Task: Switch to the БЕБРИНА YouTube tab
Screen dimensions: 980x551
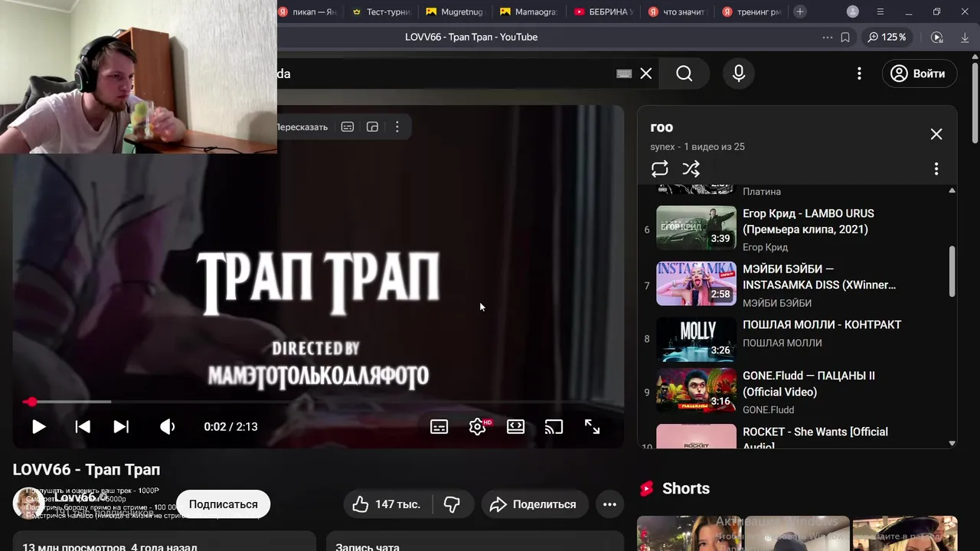Action: pos(603,11)
